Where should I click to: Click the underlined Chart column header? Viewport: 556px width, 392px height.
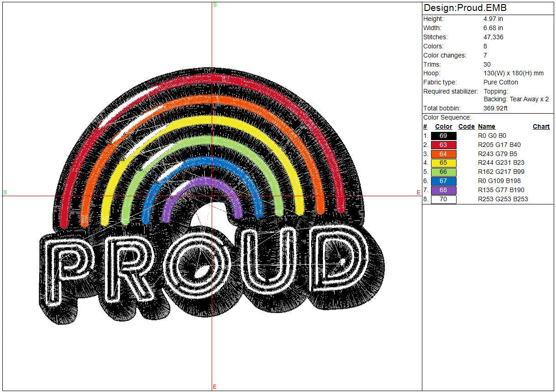(x=541, y=127)
